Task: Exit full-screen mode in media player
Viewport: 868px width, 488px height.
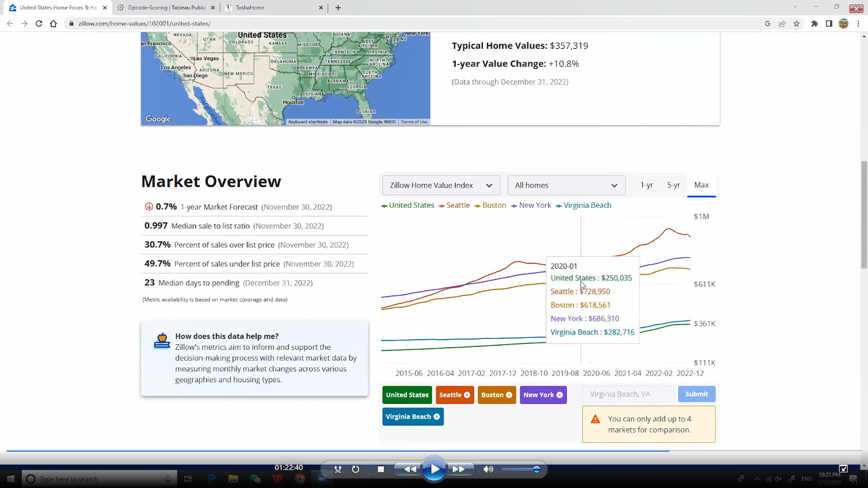Action: (x=843, y=468)
